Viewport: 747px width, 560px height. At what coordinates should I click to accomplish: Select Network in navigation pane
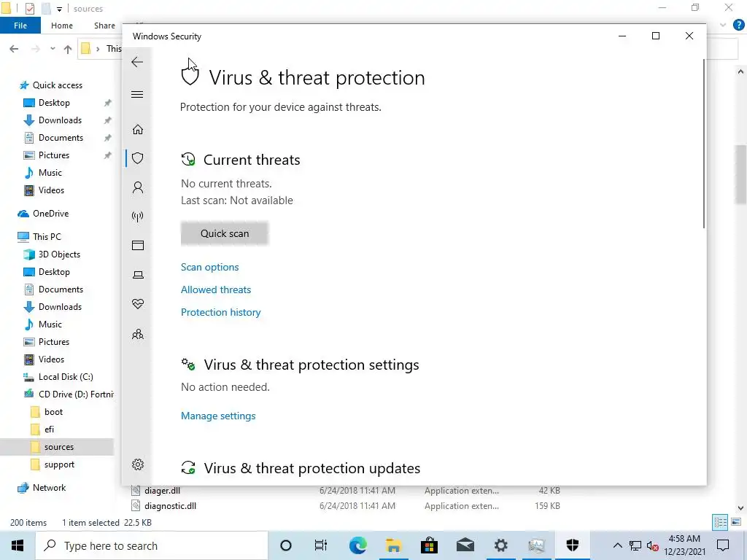[x=49, y=488]
